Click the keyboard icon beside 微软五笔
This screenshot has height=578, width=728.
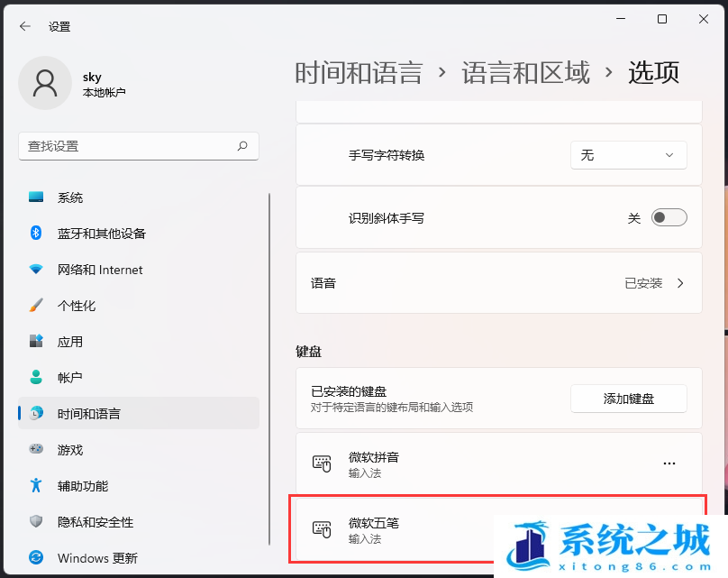(322, 529)
